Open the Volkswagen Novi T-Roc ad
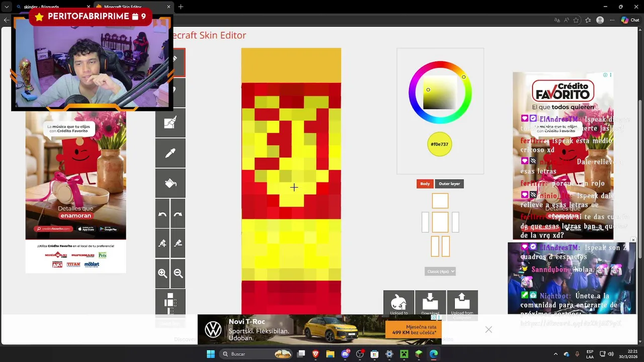 pos(319,329)
